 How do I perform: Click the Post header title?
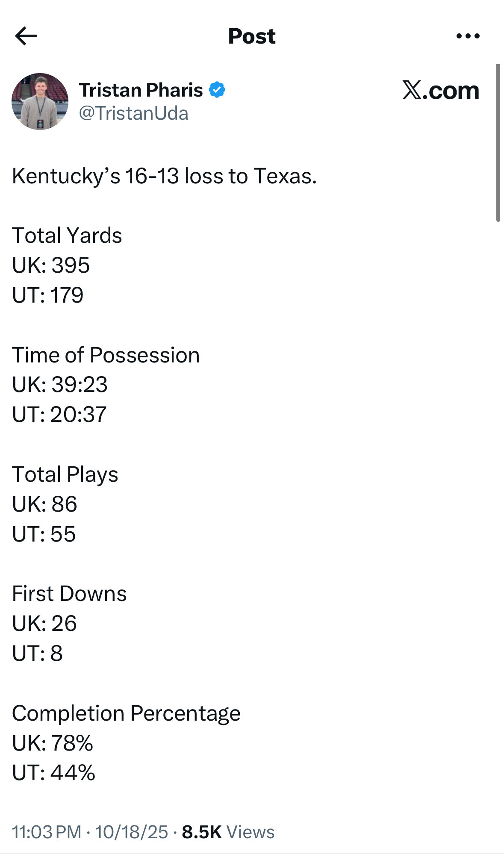coord(252,36)
